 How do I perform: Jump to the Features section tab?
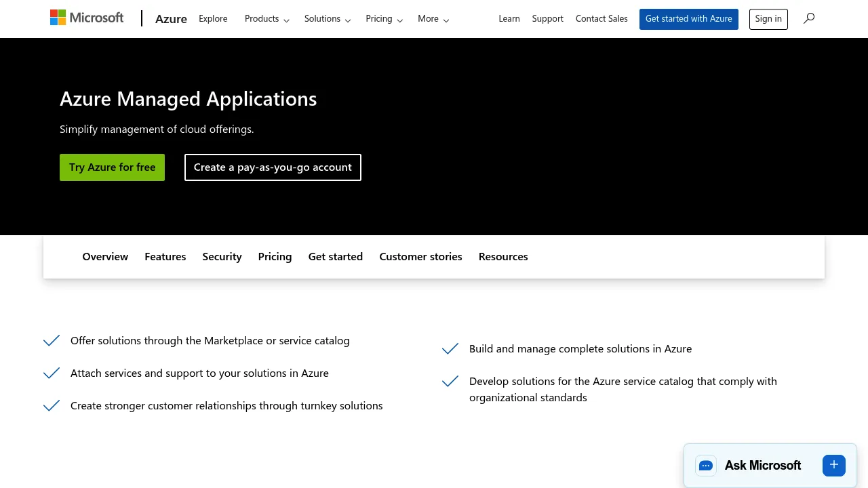(x=165, y=257)
